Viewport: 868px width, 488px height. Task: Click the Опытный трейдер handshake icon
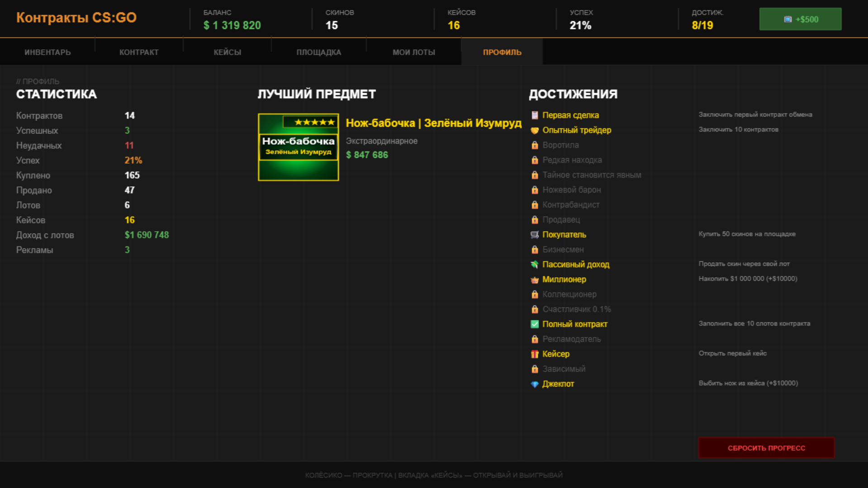pyautogui.click(x=535, y=130)
